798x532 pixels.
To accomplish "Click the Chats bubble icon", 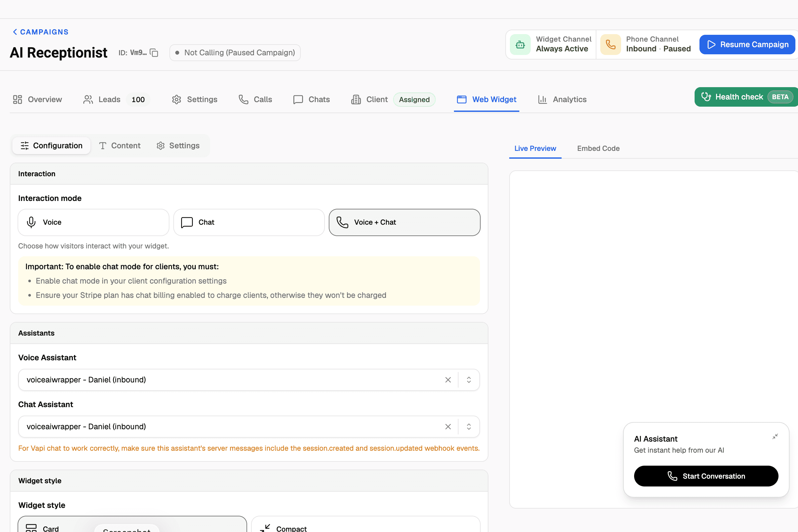I will (x=298, y=100).
